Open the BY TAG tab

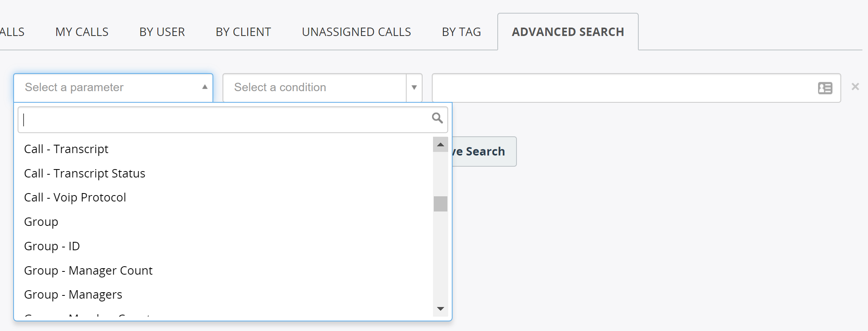pos(461,32)
